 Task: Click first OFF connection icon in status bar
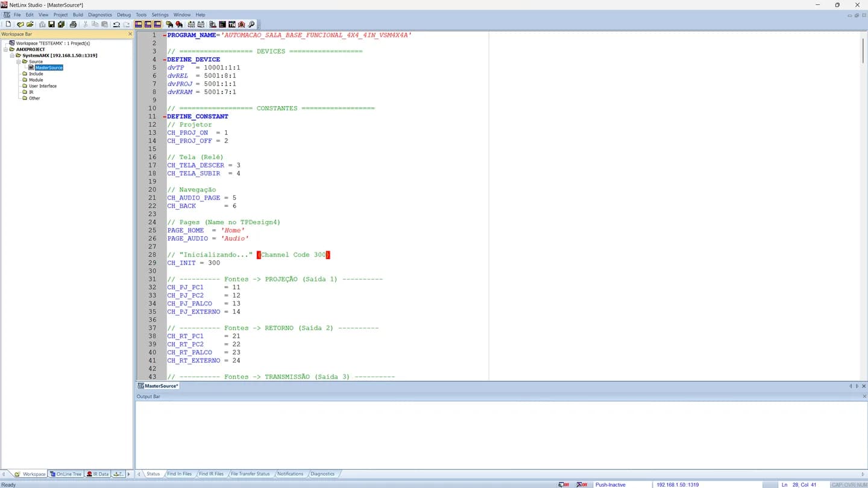[564, 484]
